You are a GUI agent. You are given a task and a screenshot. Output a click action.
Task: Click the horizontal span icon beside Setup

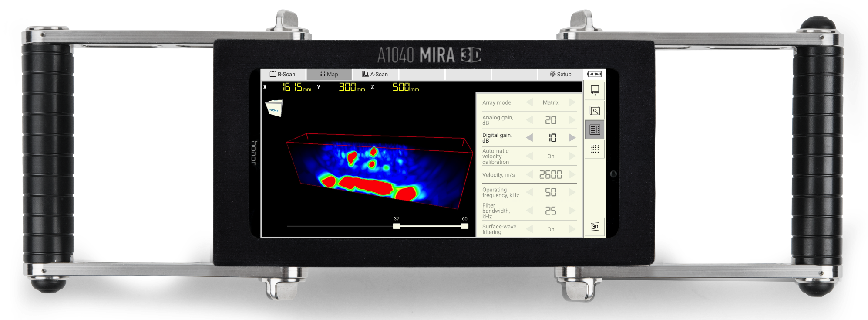(594, 74)
